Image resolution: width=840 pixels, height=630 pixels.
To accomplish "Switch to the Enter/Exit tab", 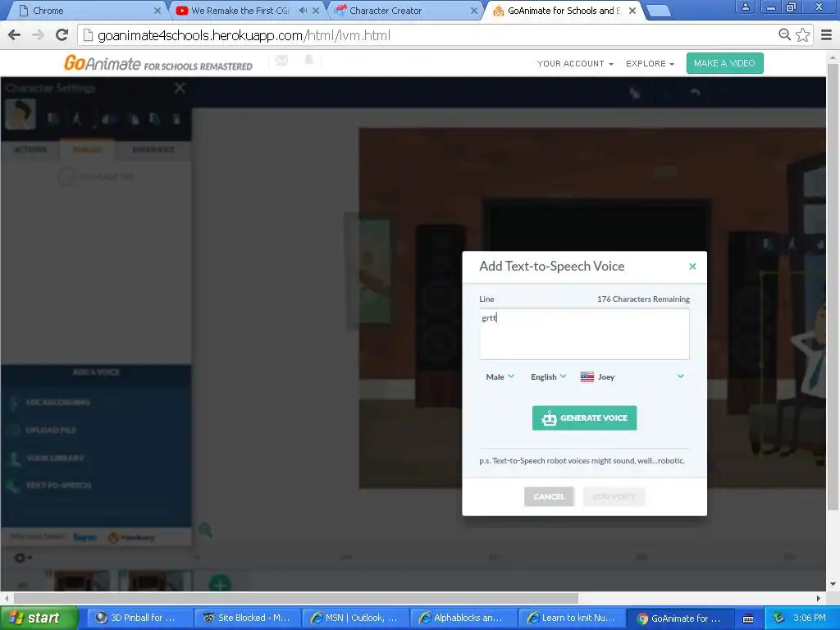I will tap(153, 149).
